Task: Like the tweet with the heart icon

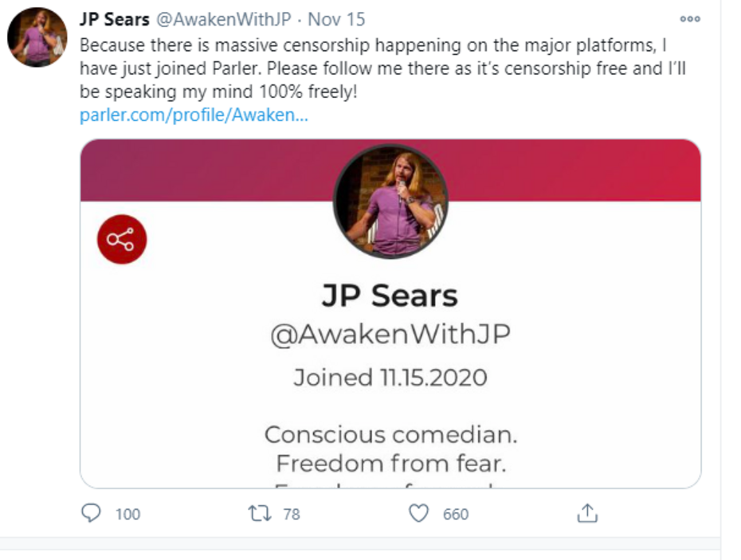Action: [x=418, y=513]
